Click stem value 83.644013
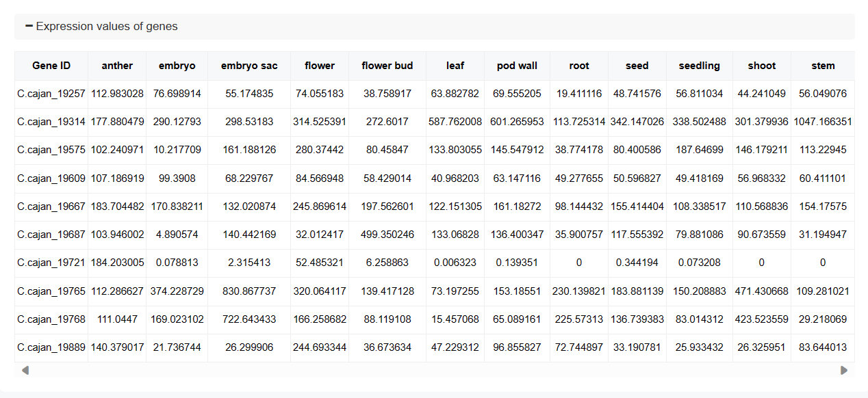The width and height of the screenshot is (868, 398). (x=823, y=347)
